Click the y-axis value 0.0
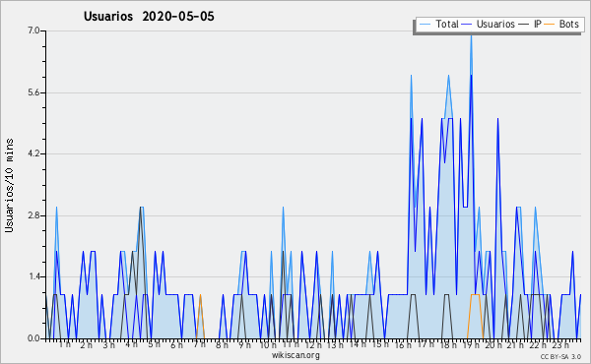 33,338
